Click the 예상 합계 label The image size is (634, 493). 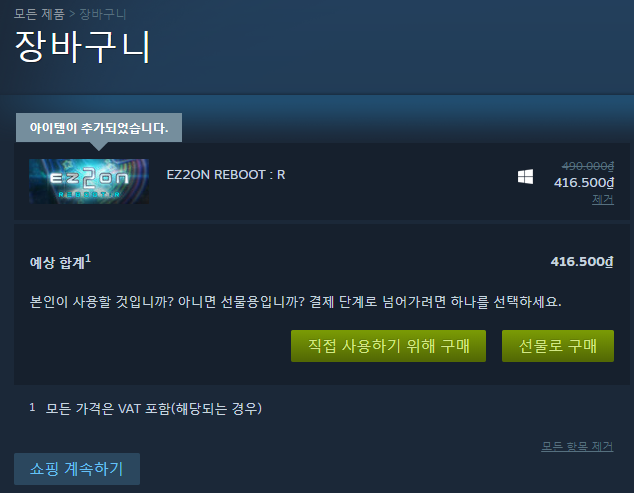[x=57, y=262]
